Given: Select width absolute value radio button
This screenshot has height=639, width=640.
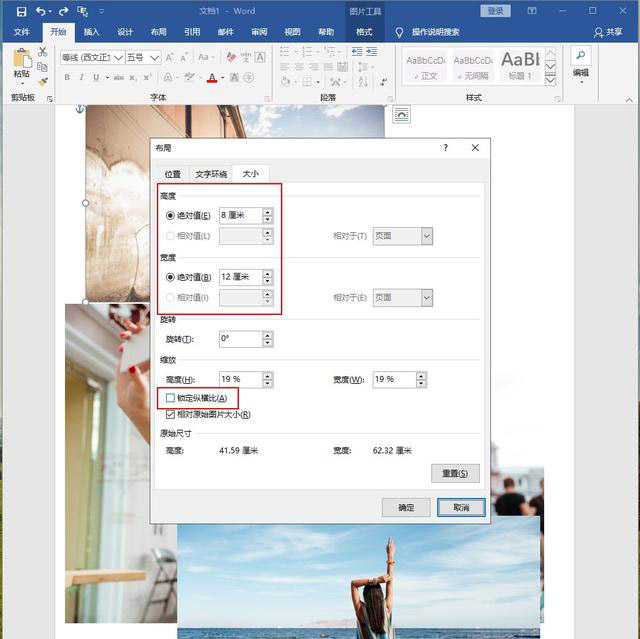Looking at the screenshot, I should pos(170,277).
